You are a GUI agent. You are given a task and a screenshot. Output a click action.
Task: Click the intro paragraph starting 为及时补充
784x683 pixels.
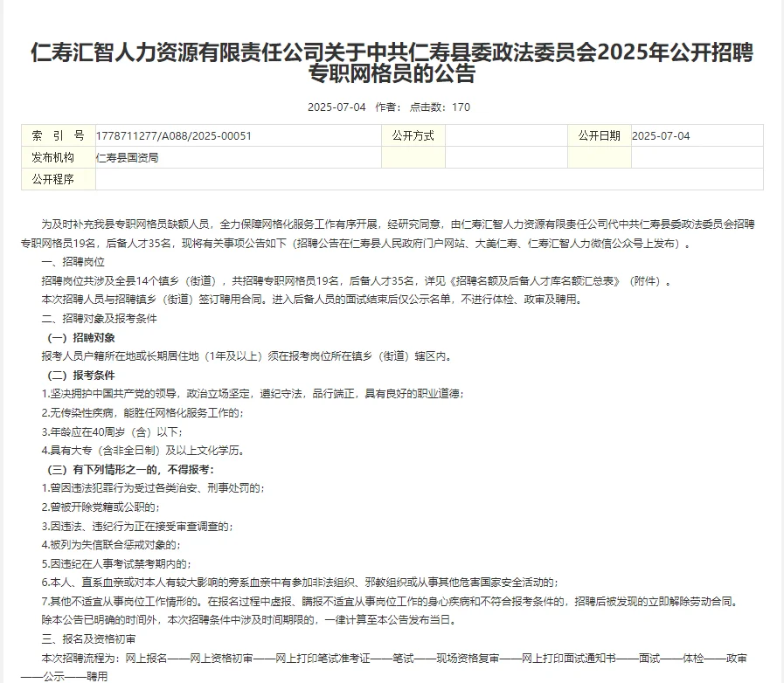pyautogui.click(x=387, y=234)
